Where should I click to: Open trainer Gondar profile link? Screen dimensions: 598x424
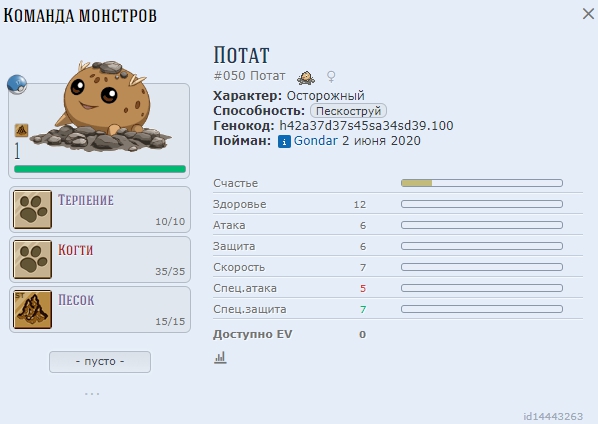pyautogui.click(x=316, y=141)
